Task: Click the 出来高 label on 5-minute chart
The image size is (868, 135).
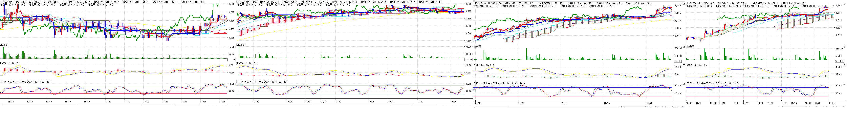Action: pyautogui.click(x=4, y=44)
